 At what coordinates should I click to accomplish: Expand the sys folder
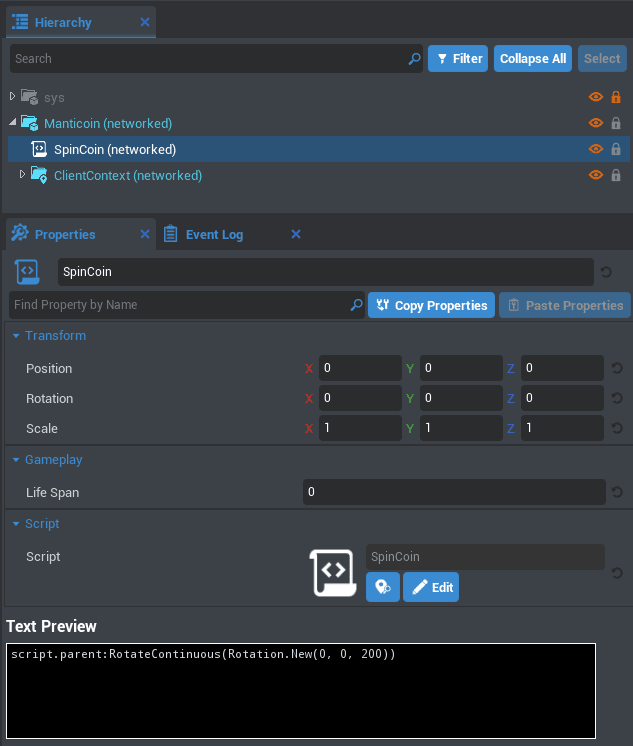pos(12,96)
